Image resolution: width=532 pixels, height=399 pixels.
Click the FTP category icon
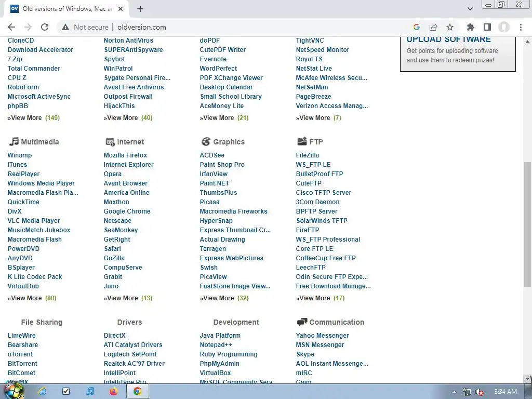[x=302, y=141]
